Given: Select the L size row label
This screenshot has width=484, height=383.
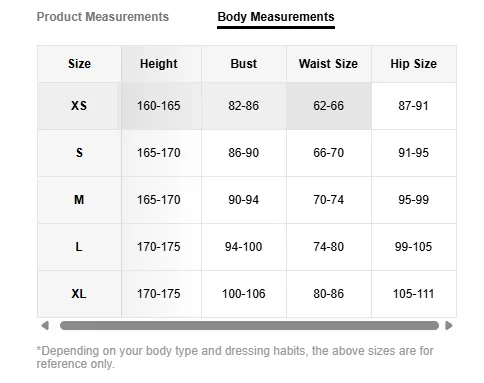Looking at the screenshot, I should tap(79, 247).
